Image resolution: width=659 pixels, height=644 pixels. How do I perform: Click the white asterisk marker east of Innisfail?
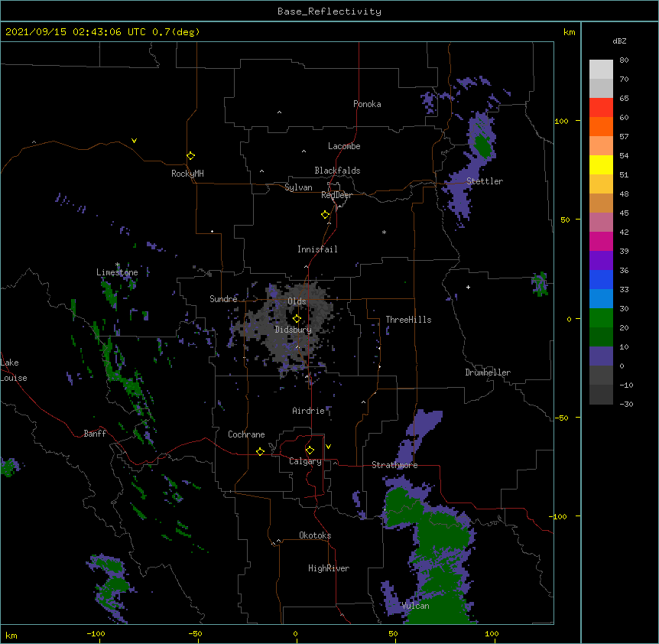(x=384, y=232)
